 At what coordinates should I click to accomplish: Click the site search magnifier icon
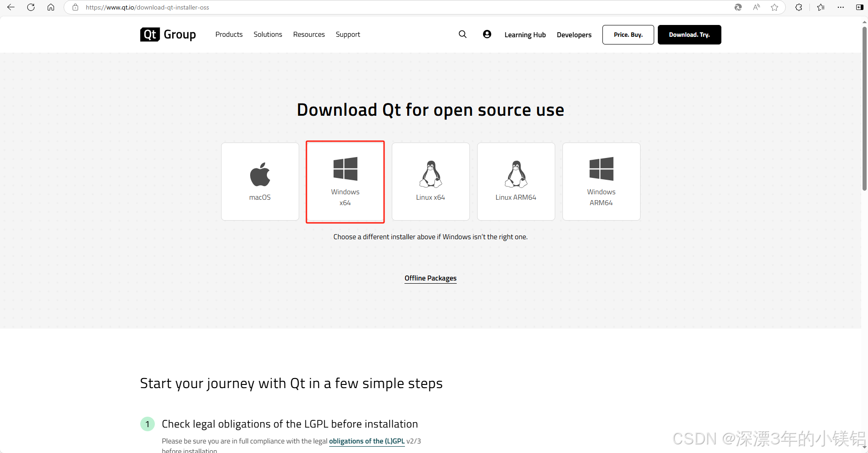pyautogui.click(x=463, y=34)
